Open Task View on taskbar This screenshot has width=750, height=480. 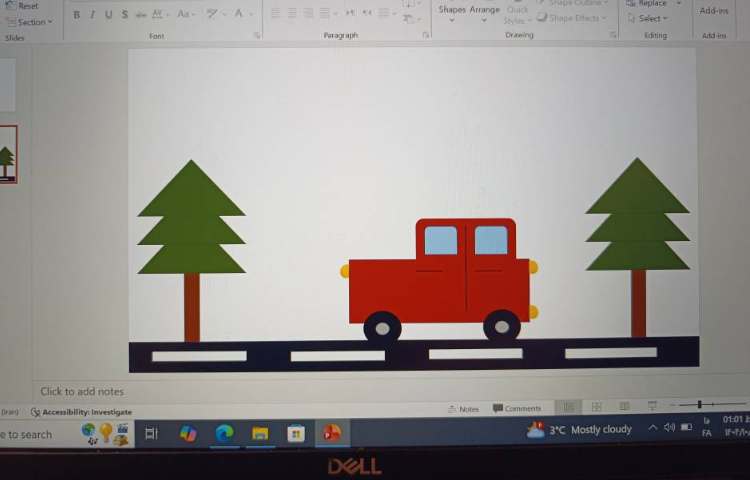[x=152, y=433]
